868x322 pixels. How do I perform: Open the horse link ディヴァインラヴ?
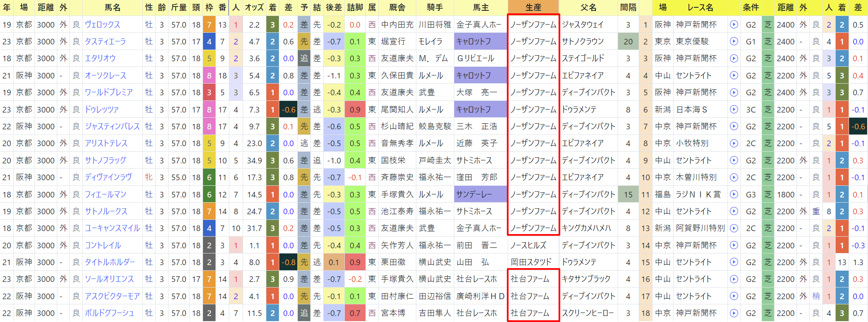tap(108, 177)
